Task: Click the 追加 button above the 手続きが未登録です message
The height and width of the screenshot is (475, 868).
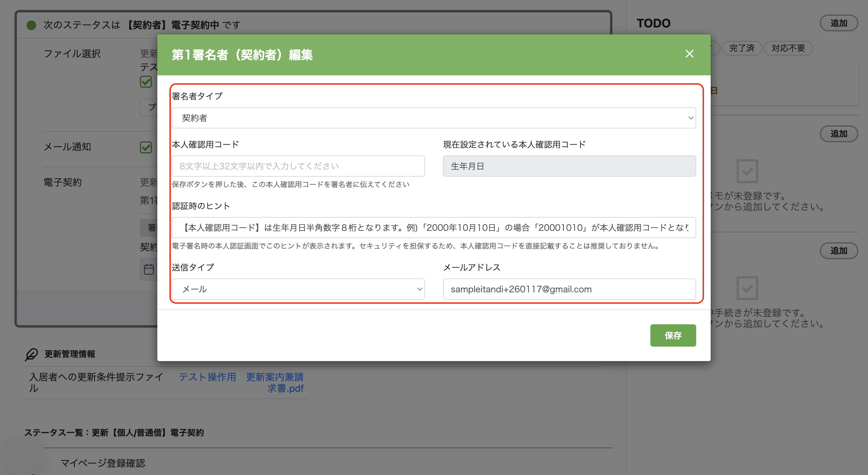Action: point(838,251)
